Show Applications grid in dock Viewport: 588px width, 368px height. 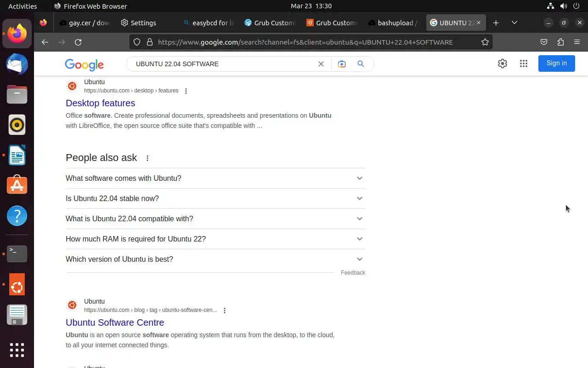(x=17, y=350)
